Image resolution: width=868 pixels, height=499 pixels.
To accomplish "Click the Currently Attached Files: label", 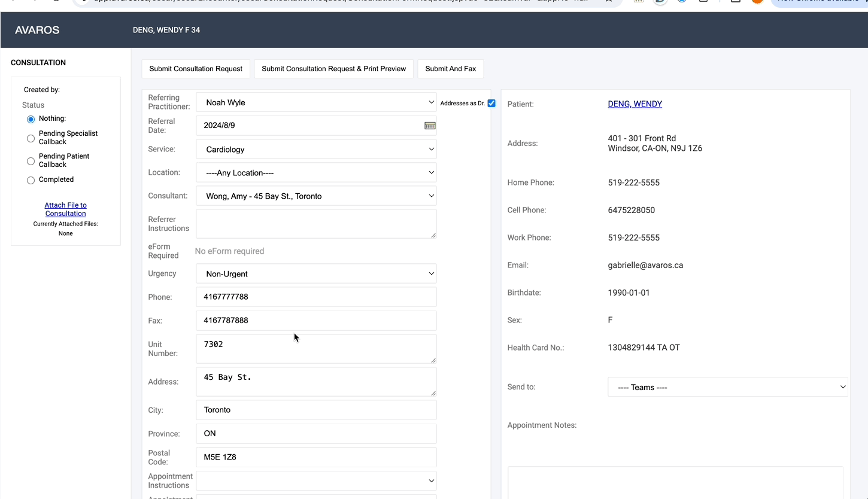I will click(66, 224).
